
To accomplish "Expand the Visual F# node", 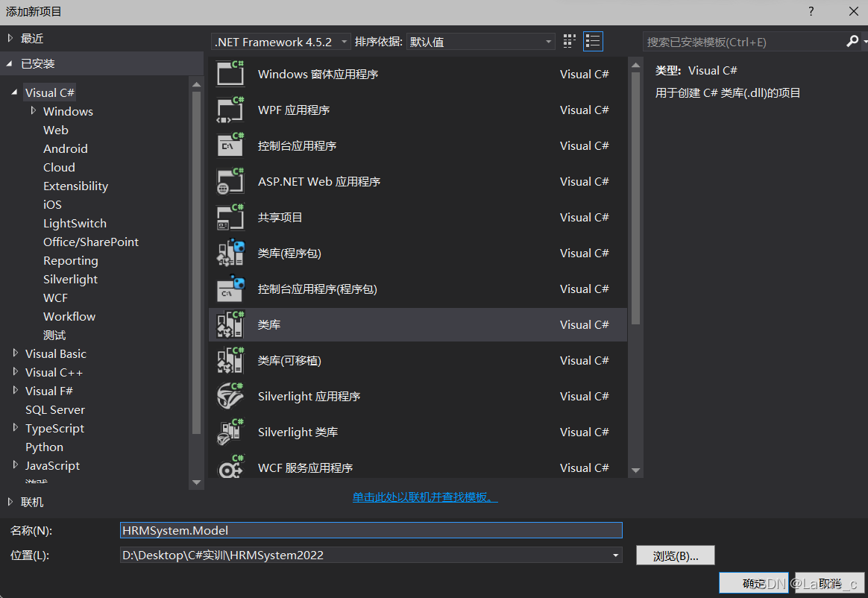I will pyautogui.click(x=16, y=391).
